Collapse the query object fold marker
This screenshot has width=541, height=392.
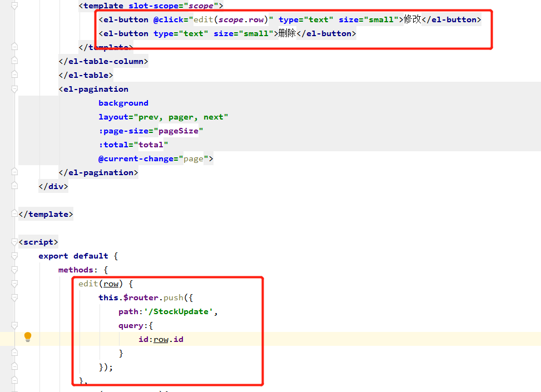pyautogui.click(x=14, y=325)
